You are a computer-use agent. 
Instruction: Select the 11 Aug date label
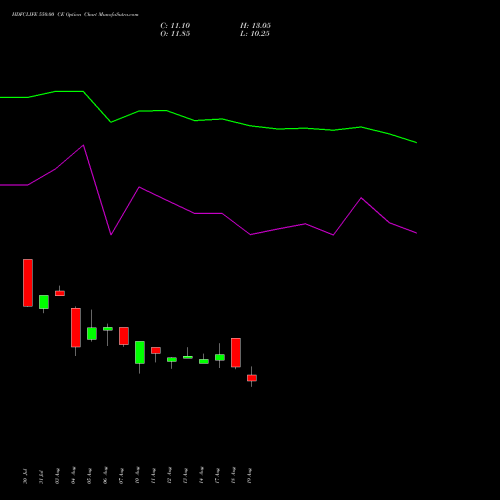(x=153, y=475)
